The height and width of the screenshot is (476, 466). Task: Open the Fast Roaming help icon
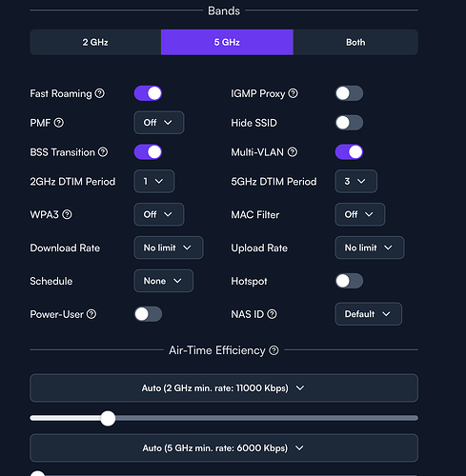[x=100, y=93]
